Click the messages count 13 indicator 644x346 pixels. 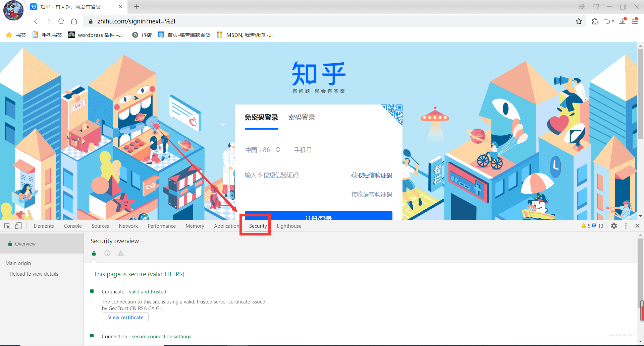[598, 226]
